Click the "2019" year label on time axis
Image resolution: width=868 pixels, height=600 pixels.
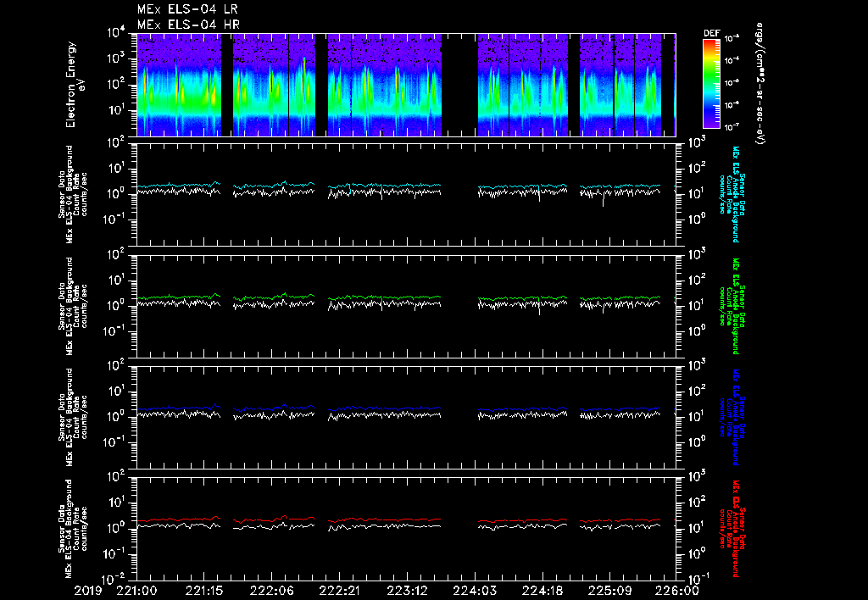[x=88, y=591]
